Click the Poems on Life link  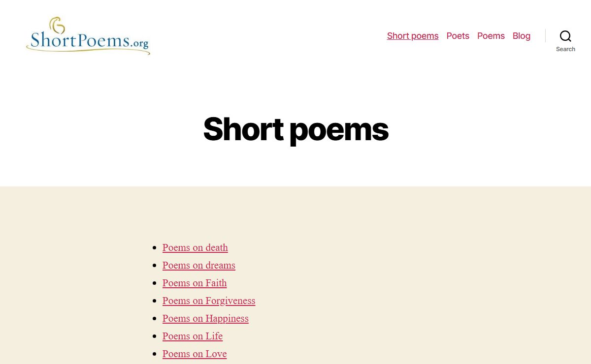click(x=193, y=336)
